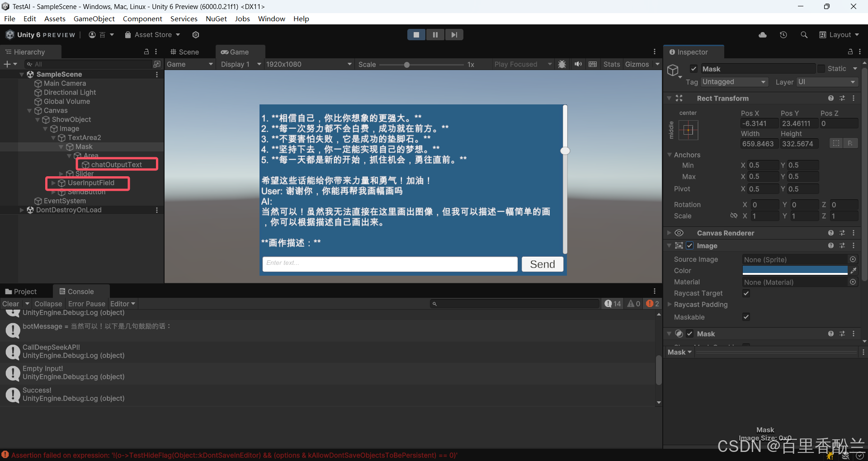Stop play mode with the Play button
The image size is (868, 461).
416,35
